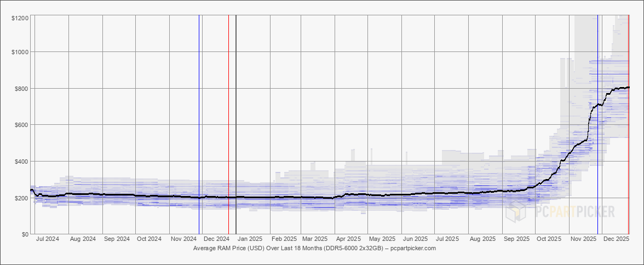644x265 pixels.
Task: Select the Mar 2025 axis label
Action: [315, 239]
